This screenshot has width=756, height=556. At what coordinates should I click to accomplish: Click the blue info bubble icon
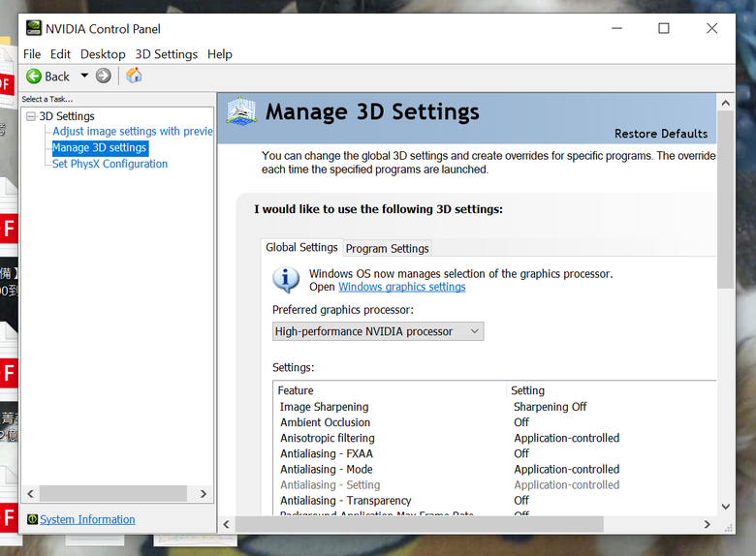(x=286, y=280)
